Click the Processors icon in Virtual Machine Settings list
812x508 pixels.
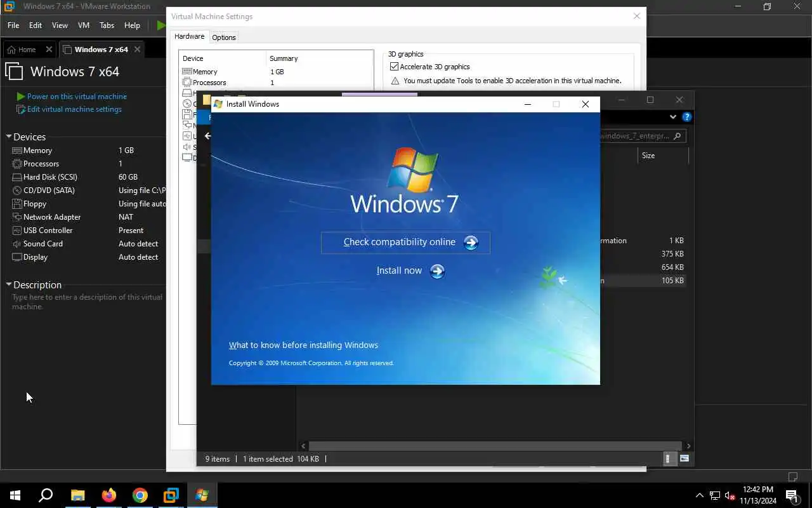(187, 83)
